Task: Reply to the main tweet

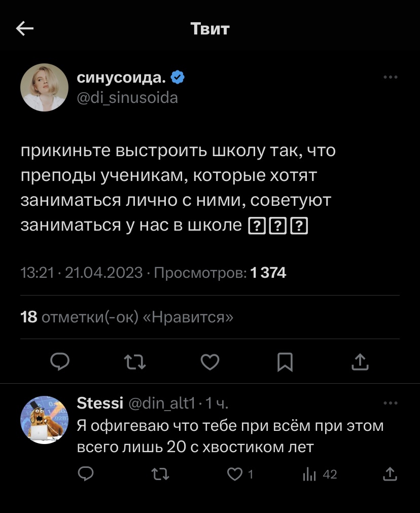Action: tap(61, 361)
